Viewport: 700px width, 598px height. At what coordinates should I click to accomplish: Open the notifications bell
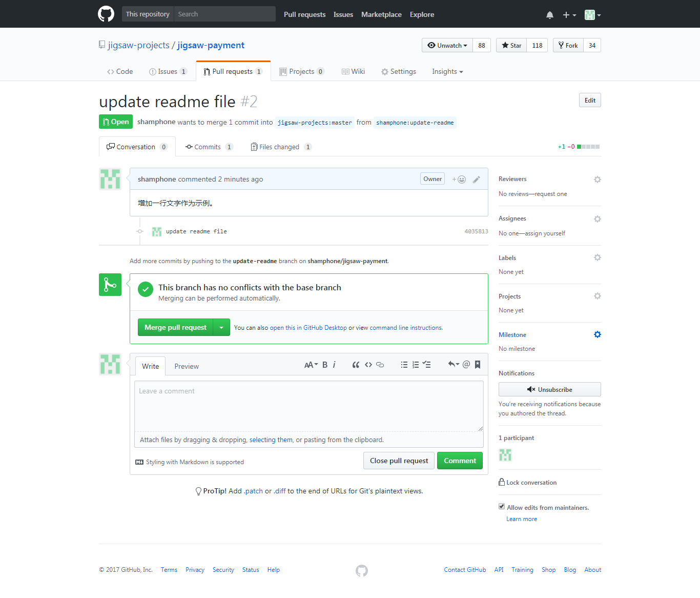tap(550, 15)
